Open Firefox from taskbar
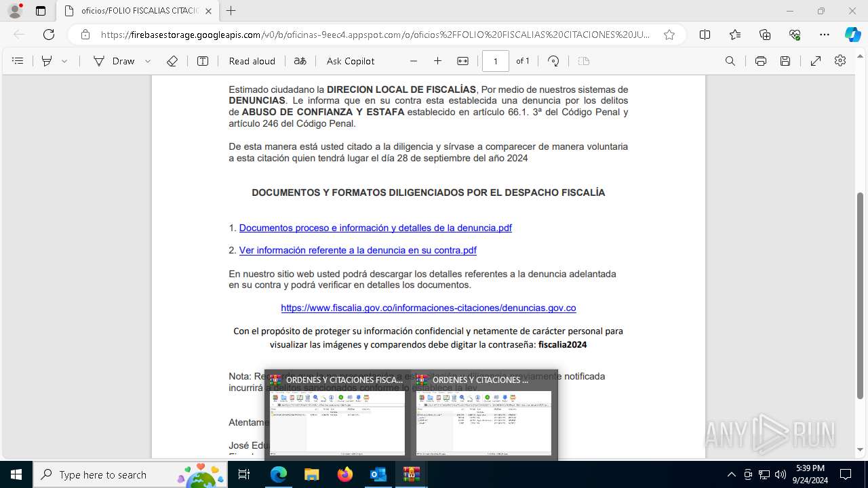The width and height of the screenshot is (868, 488). (x=345, y=474)
